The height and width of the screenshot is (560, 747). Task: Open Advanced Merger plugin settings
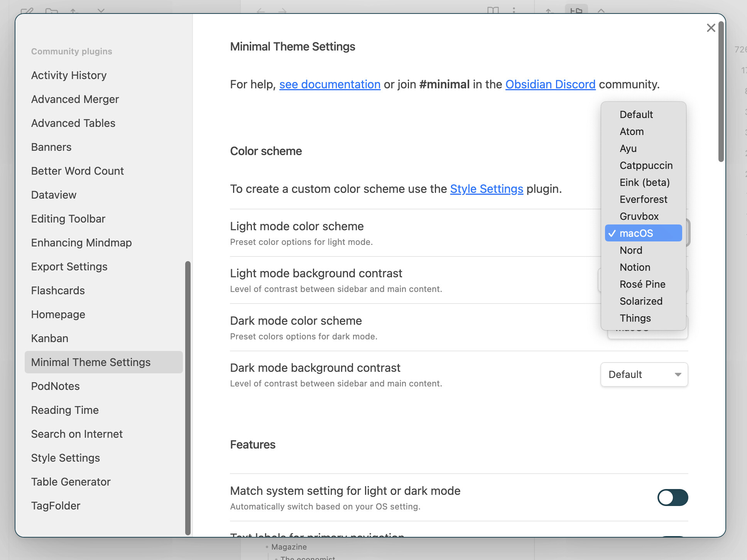click(x=103, y=99)
